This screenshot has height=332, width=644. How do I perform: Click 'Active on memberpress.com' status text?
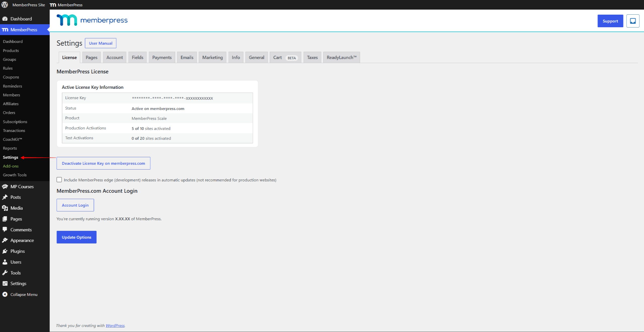(x=158, y=108)
